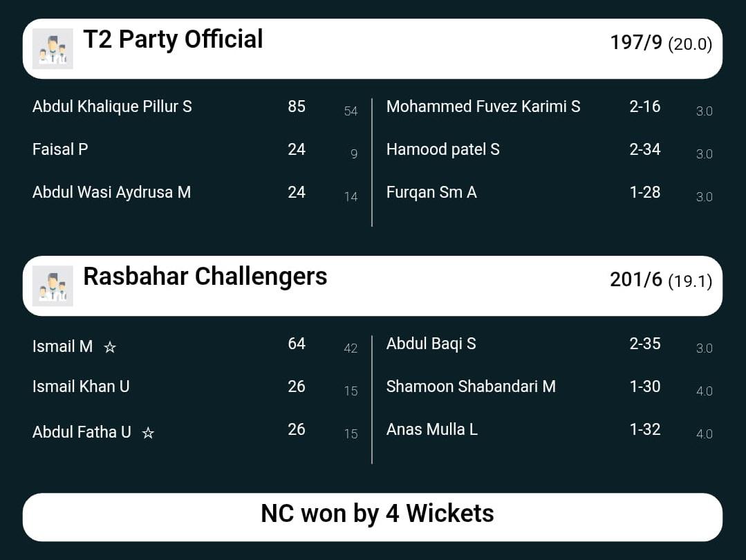Open Ismail Khan U batting entry

tap(81, 386)
